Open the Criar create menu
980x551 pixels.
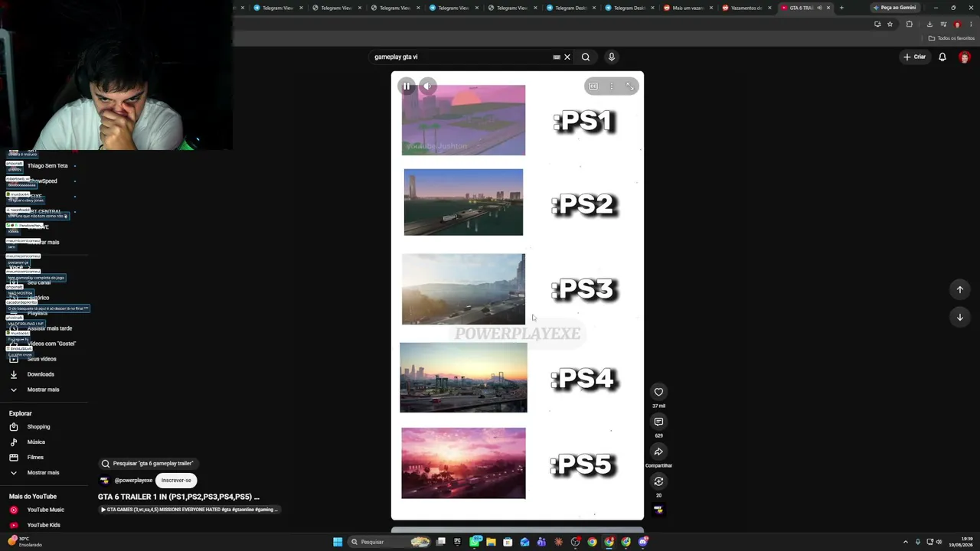914,57
